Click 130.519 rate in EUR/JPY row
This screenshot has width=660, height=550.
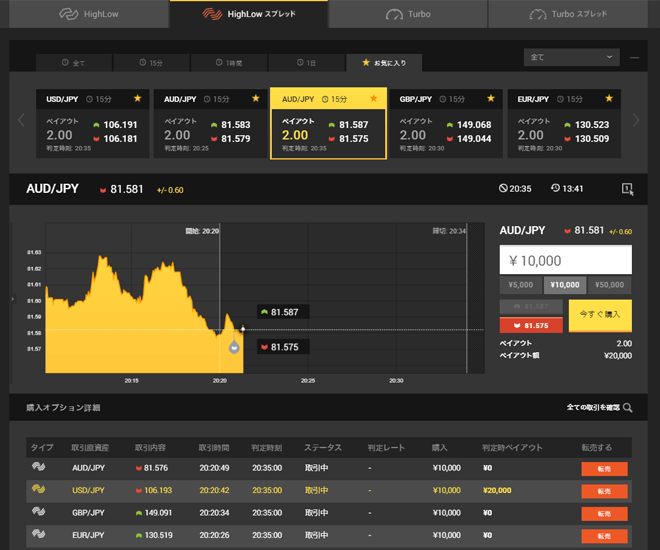point(158,535)
